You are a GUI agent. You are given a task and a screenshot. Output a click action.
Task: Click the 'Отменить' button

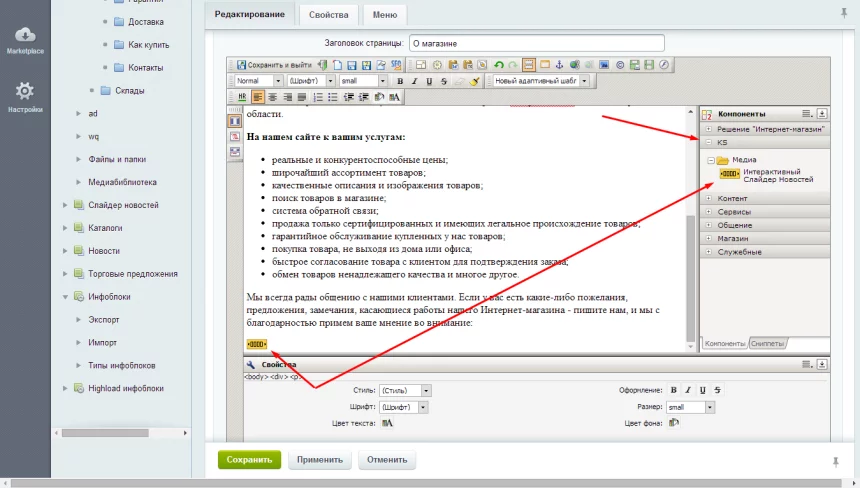click(385, 460)
